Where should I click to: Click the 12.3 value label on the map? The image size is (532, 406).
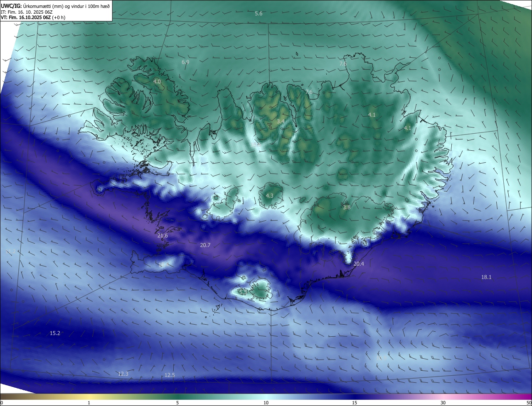point(123,374)
